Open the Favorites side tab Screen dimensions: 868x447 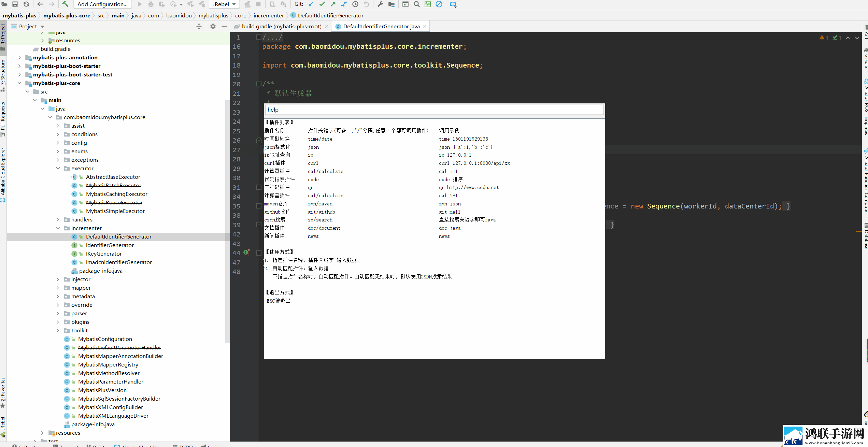pos(3,392)
